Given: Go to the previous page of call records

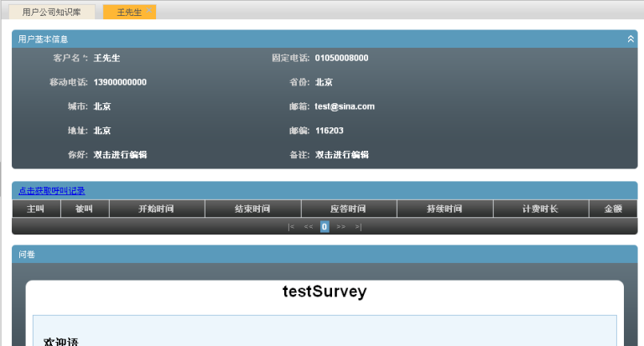Looking at the screenshot, I should click(308, 227).
